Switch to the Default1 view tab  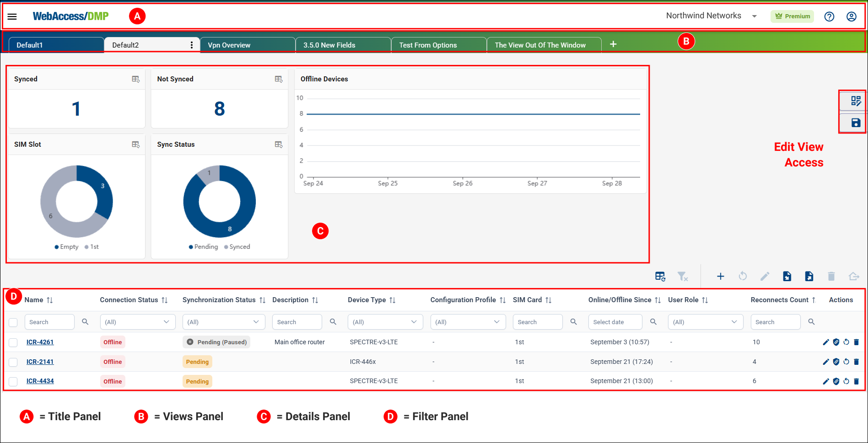coord(56,45)
